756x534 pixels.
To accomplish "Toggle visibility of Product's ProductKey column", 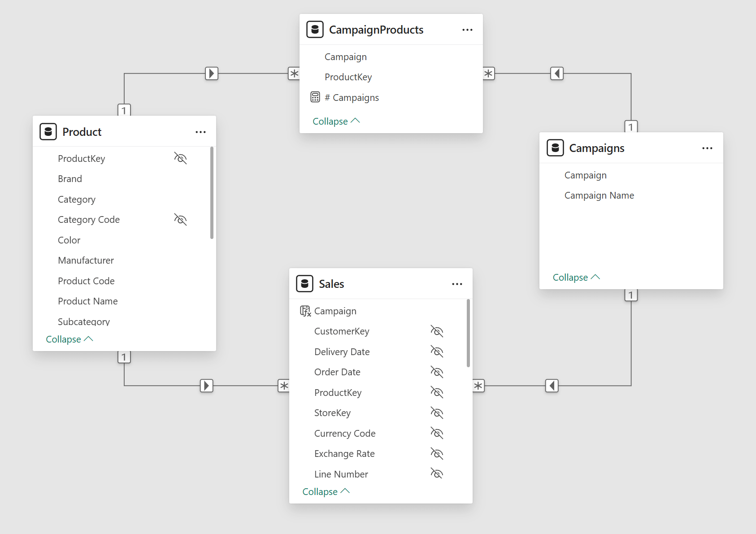I will pyautogui.click(x=180, y=158).
